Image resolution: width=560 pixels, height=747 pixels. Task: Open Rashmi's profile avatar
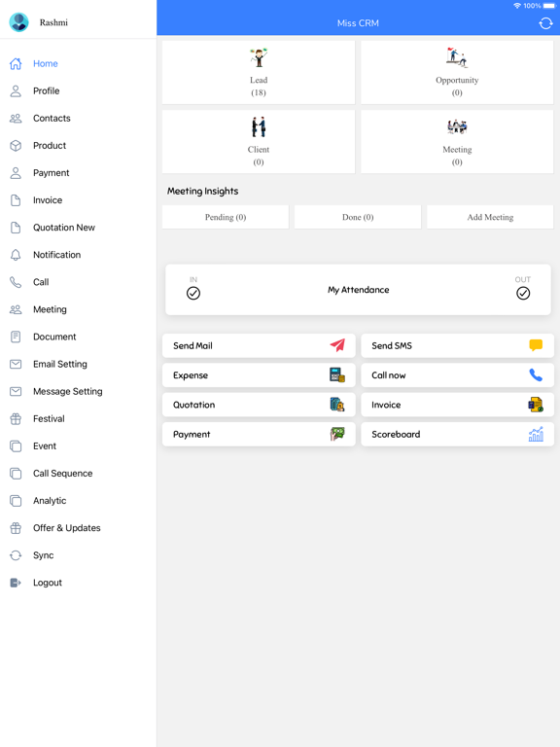coord(19,22)
